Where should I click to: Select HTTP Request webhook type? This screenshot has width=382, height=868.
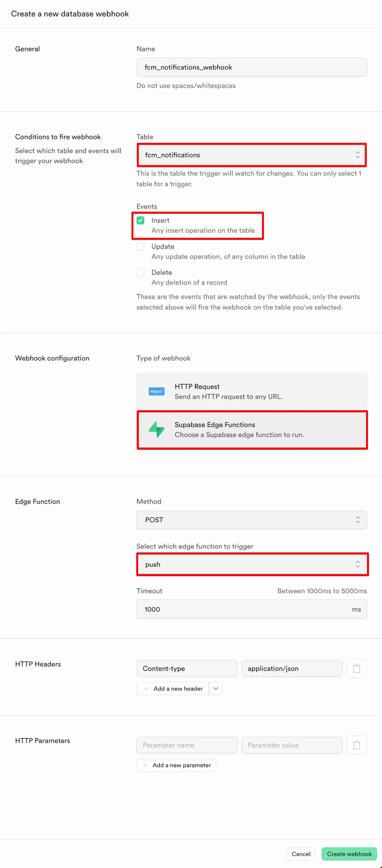point(251,391)
